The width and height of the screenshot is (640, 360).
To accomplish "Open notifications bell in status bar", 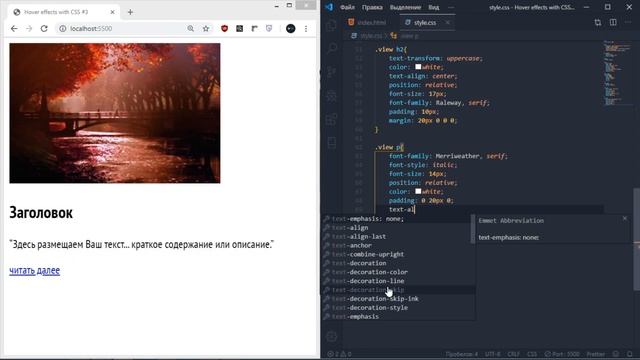I will click(629, 354).
